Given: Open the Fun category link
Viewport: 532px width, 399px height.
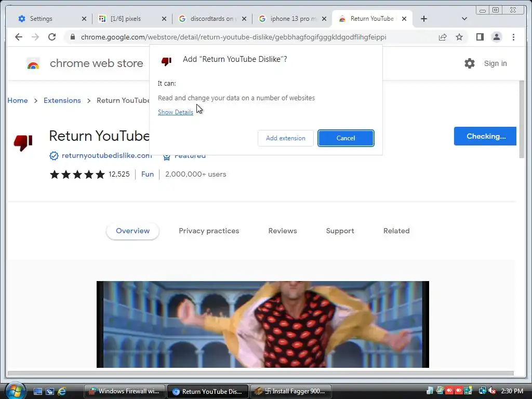Looking at the screenshot, I should point(147,175).
